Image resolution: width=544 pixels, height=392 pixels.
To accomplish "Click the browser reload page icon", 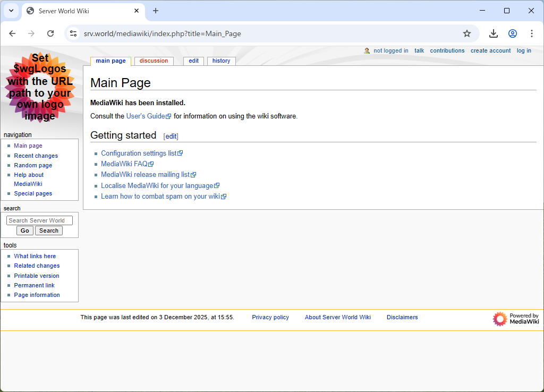I will click(50, 33).
